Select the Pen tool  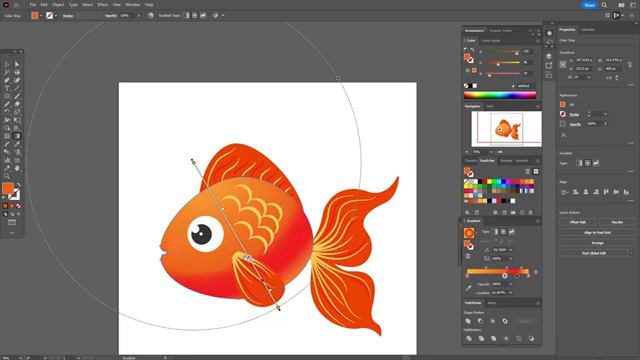pos(7,80)
